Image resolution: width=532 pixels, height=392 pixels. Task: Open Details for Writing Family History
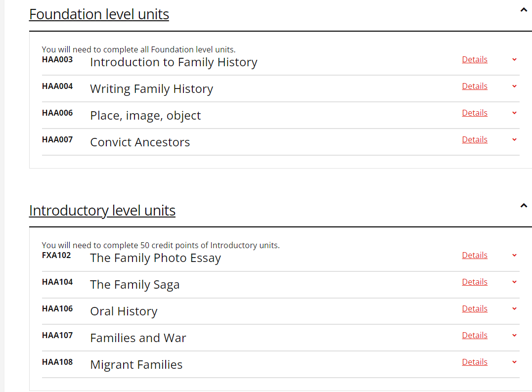[x=474, y=86]
